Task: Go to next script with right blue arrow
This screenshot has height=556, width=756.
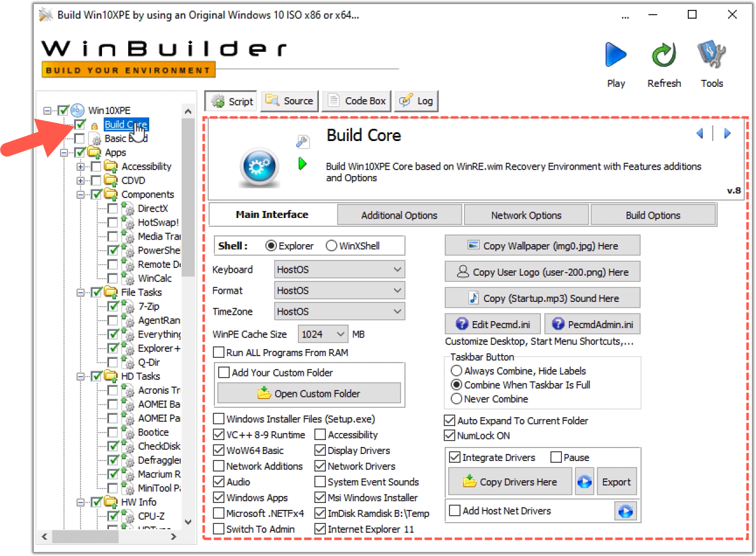Action: click(727, 133)
